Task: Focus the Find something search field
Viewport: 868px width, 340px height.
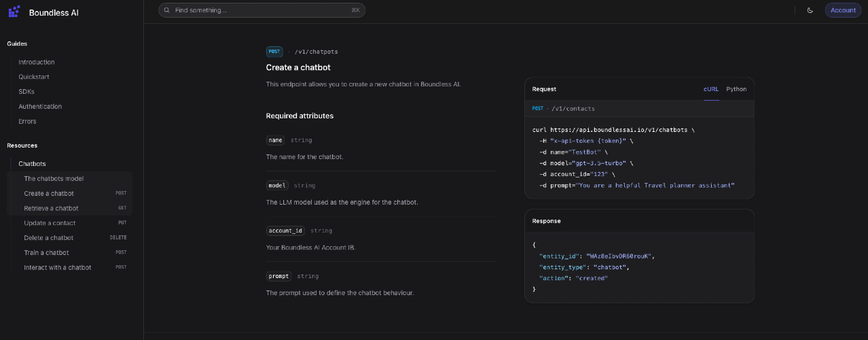Action: pyautogui.click(x=261, y=10)
